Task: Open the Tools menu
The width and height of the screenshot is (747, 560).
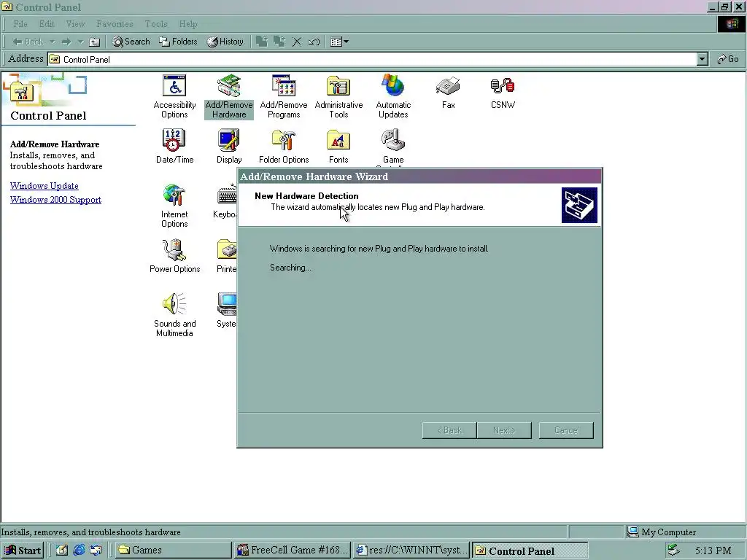Action: [x=156, y=24]
